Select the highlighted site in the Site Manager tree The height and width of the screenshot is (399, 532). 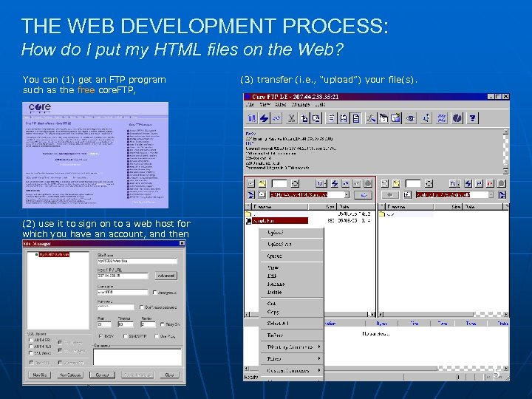54,254
